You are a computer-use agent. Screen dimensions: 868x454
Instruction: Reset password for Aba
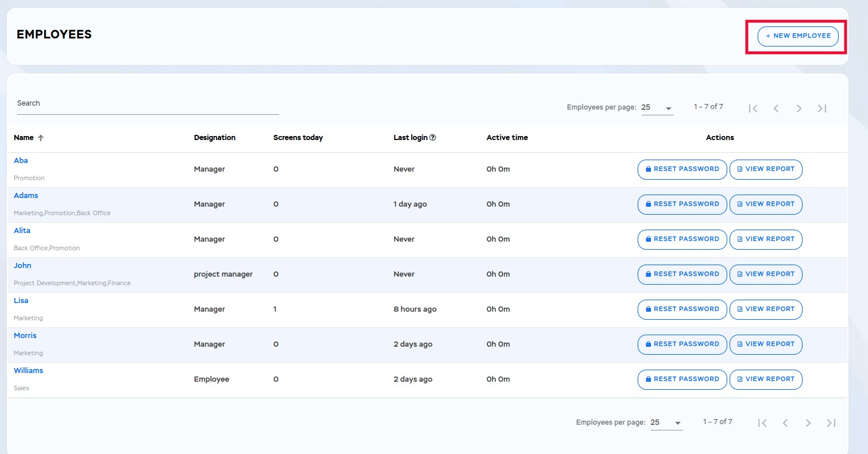[x=682, y=169]
